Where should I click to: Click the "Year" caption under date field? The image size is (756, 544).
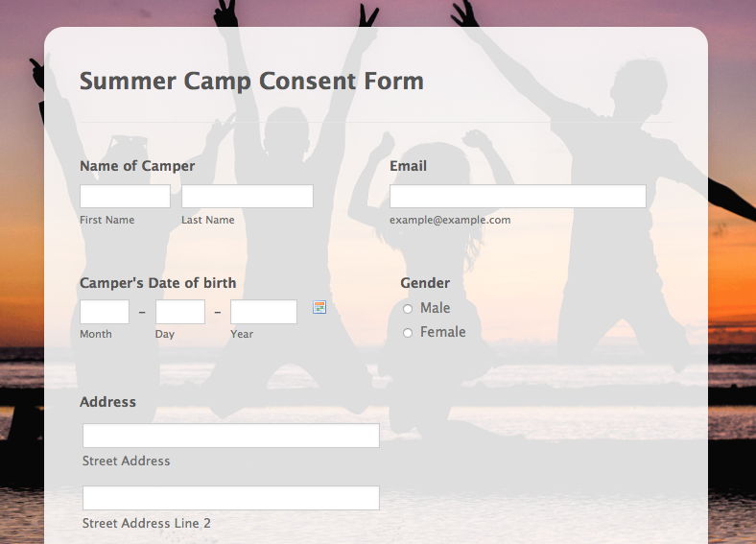click(242, 334)
